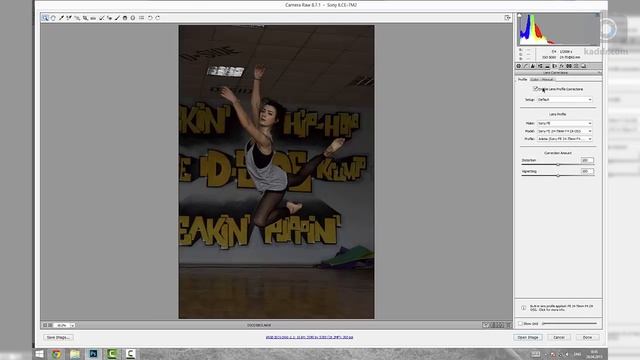Rotate image 90° counterclockwise

point(150,18)
